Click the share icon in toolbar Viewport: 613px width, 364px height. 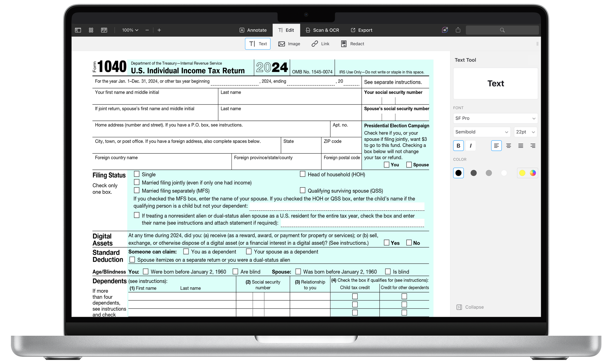click(x=458, y=30)
